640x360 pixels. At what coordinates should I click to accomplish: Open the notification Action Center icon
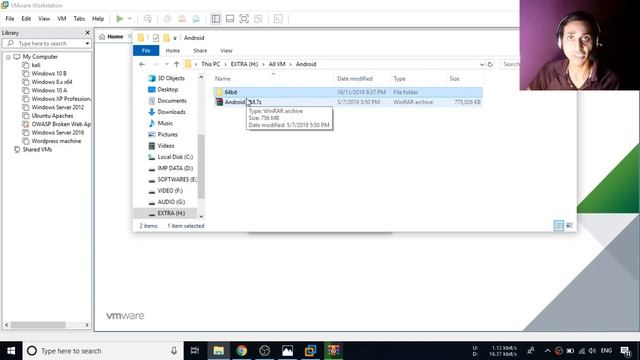625,351
